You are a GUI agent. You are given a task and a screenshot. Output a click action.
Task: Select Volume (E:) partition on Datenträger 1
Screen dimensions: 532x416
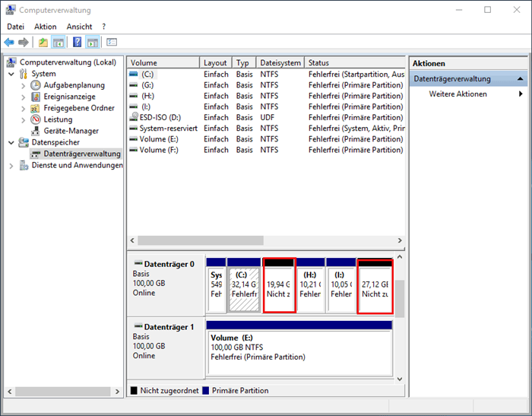(298, 348)
